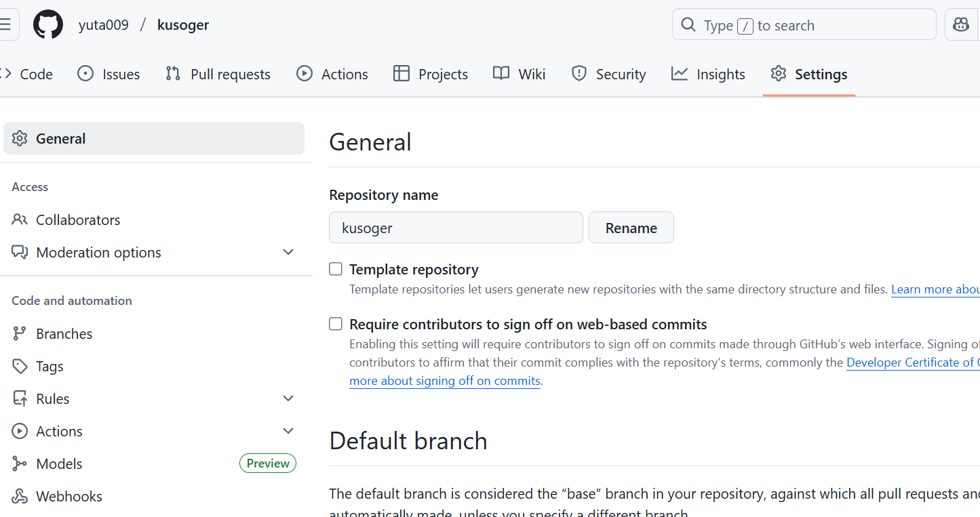
Task: Click the Tags icon in sidebar
Action: click(x=20, y=366)
